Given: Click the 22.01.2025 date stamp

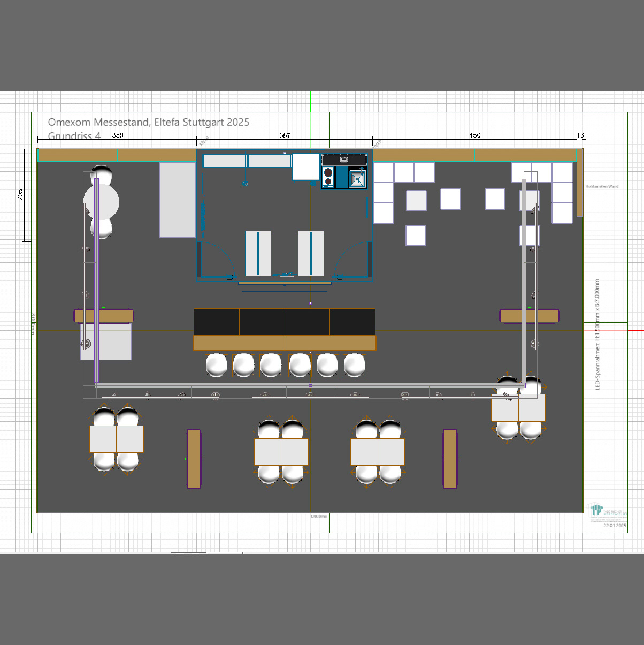Looking at the screenshot, I should coord(615,526).
